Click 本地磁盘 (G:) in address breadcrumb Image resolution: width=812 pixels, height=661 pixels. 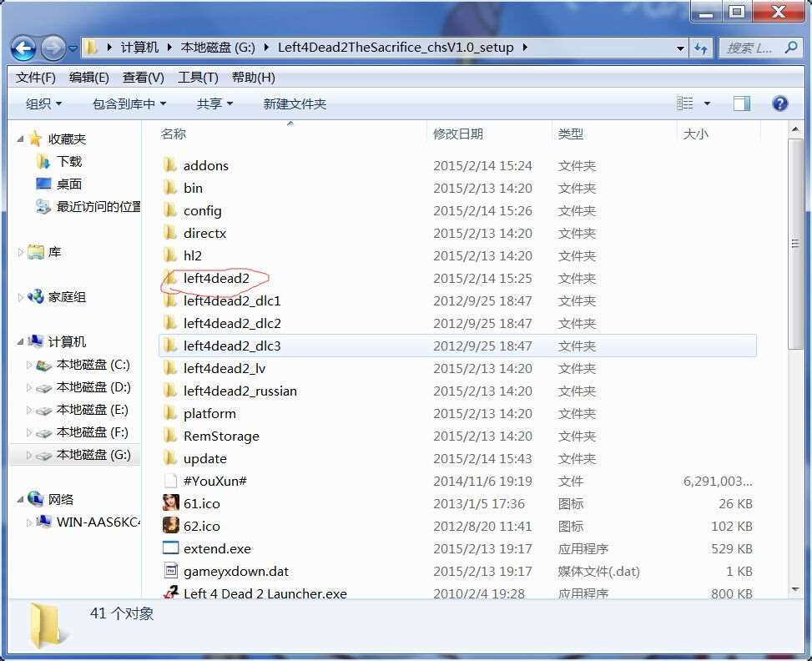[218, 48]
